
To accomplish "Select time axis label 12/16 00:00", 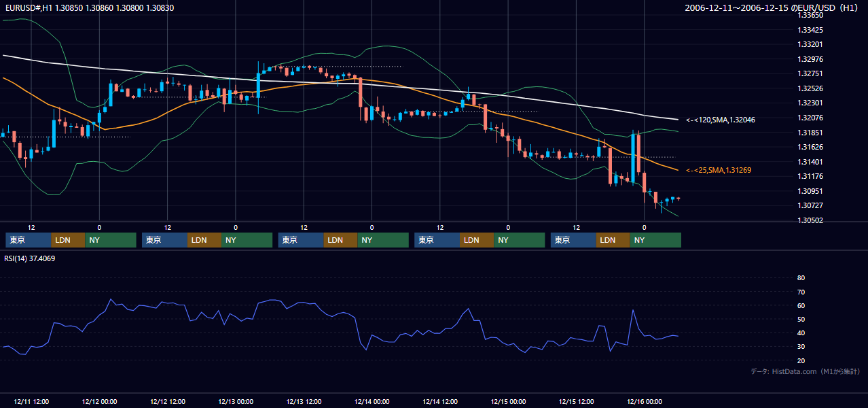I will (x=645, y=401).
